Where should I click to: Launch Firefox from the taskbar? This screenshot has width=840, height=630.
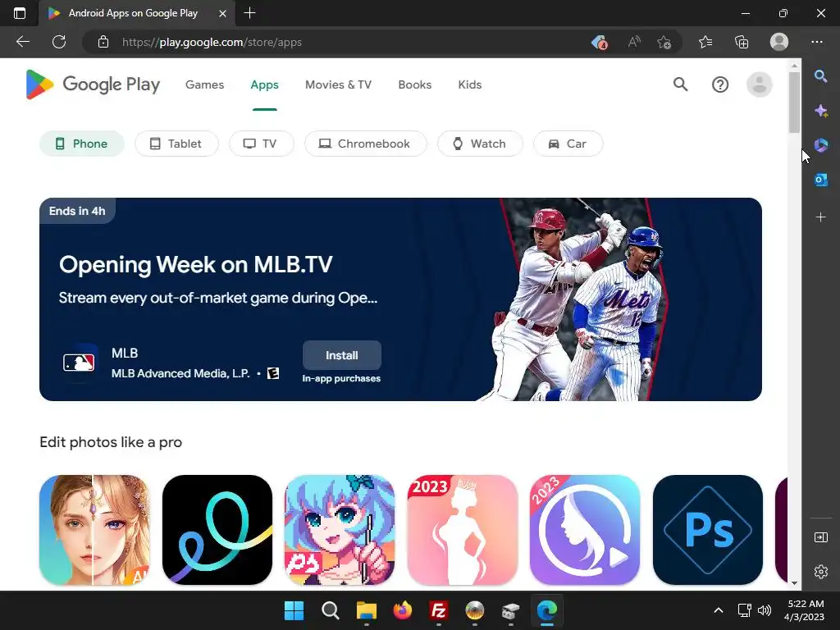coord(402,610)
